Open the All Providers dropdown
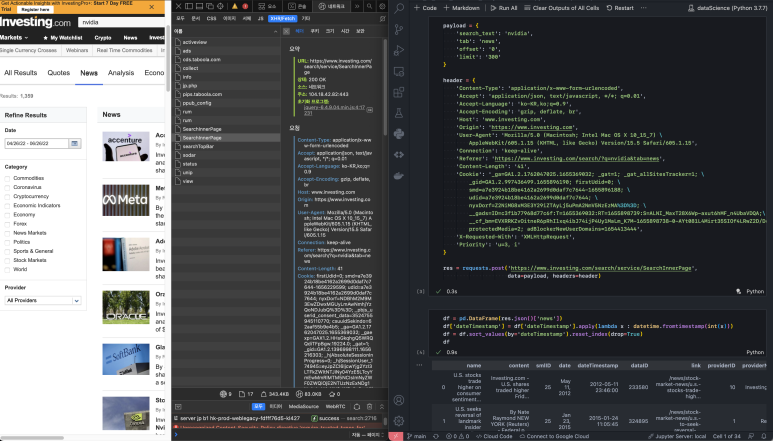The width and height of the screenshot is (773, 441). 43,300
